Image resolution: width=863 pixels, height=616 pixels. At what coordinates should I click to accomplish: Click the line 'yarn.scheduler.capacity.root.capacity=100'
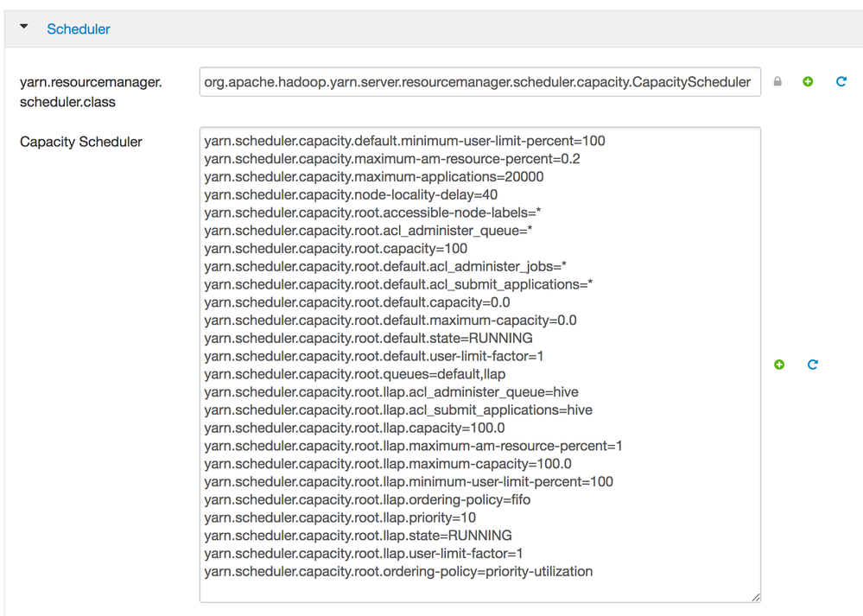[336, 249]
